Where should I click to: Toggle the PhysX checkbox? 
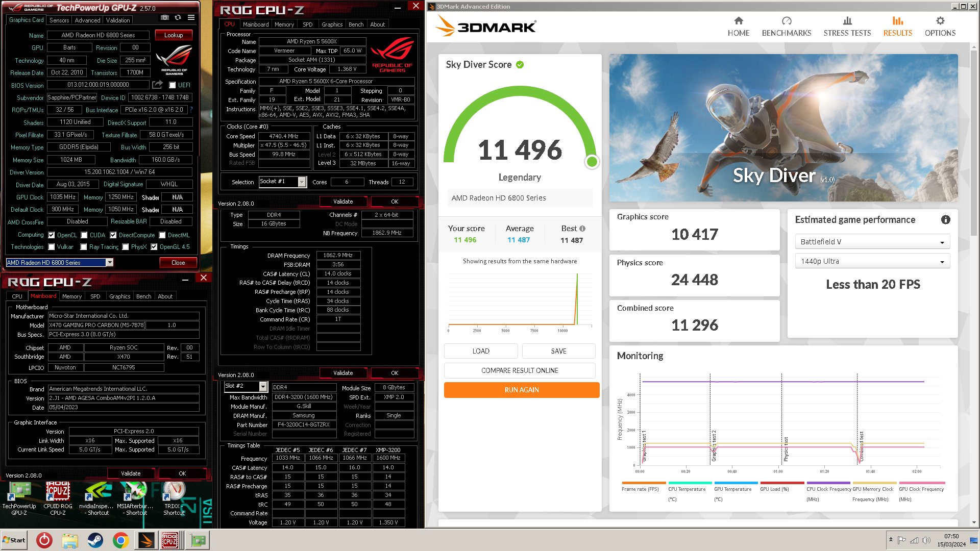[126, 247]
